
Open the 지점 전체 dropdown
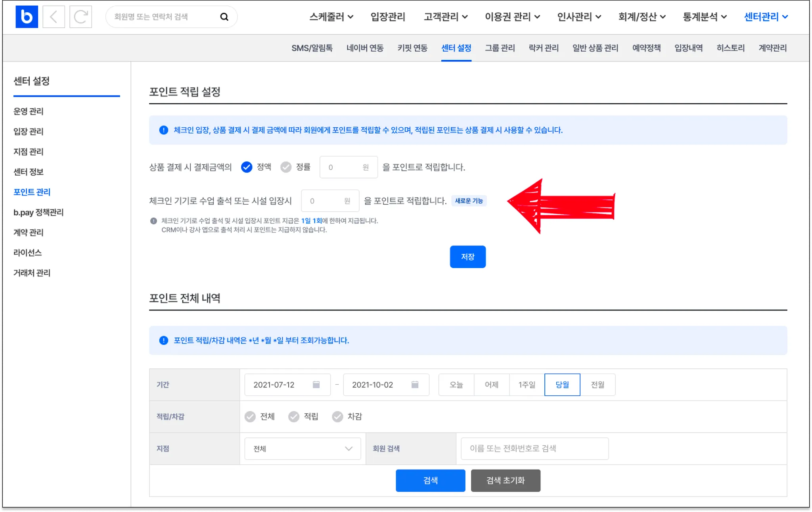[x=303, y=449]
